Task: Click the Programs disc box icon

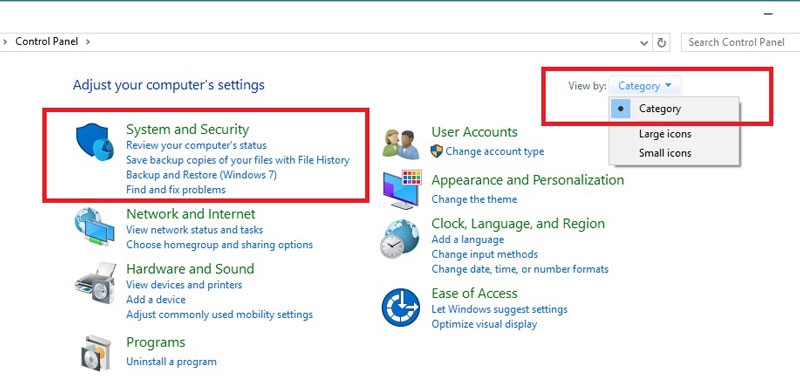Action: pyautogui.click(x=95, y=353)
